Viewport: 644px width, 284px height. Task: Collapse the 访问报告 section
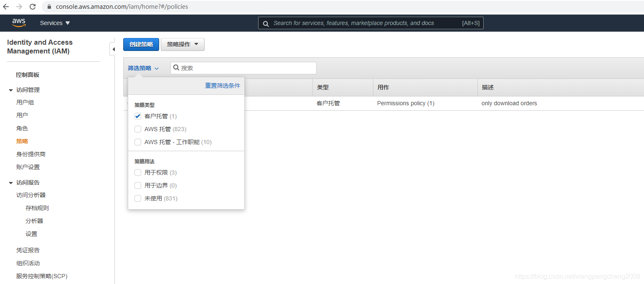click(11, 183)
